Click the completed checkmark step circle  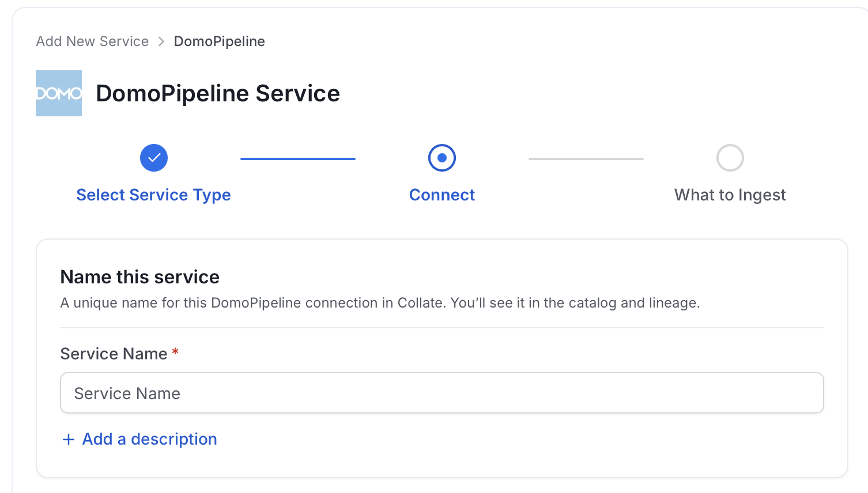pyautogui.click(x=154, y=158)
